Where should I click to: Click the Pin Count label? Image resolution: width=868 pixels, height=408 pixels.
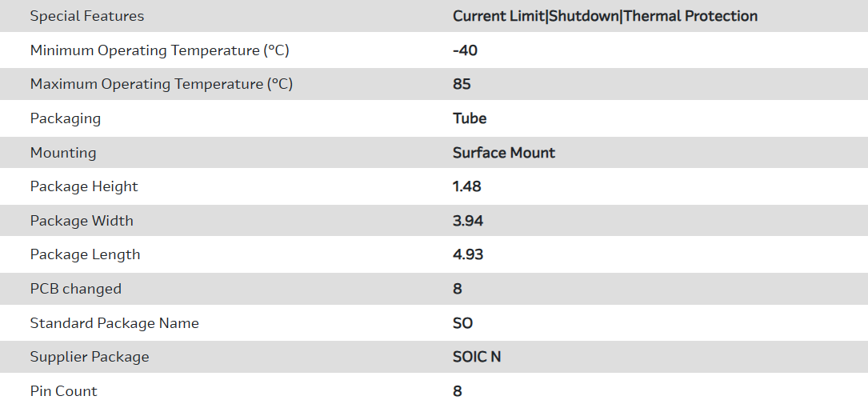(64, 391)
